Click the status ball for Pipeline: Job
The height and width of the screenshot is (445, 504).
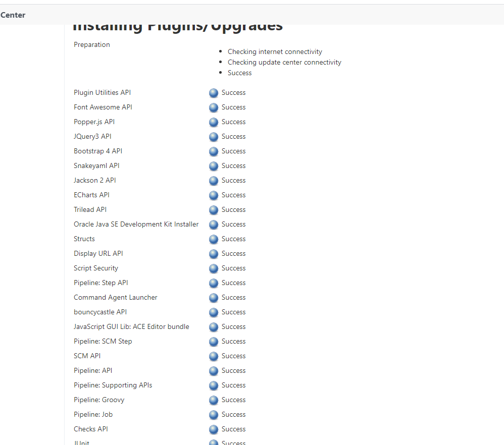tap(214, 415)
